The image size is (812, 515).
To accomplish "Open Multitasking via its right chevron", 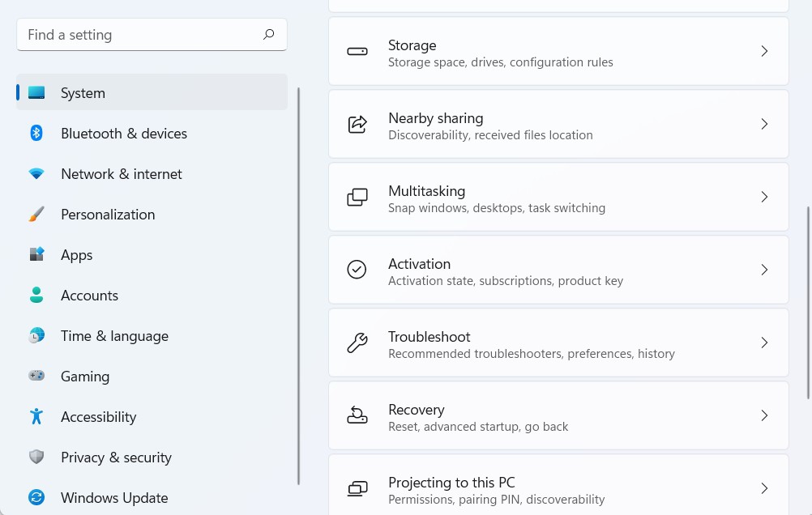I will tap(763, 197).
